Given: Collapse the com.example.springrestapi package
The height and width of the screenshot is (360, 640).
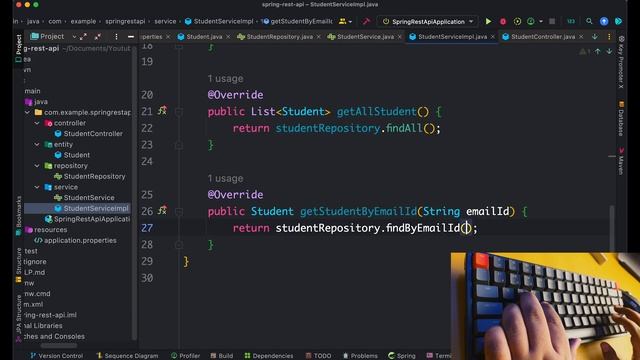Looking at the screenshot, I should click(x=27, y=112).
